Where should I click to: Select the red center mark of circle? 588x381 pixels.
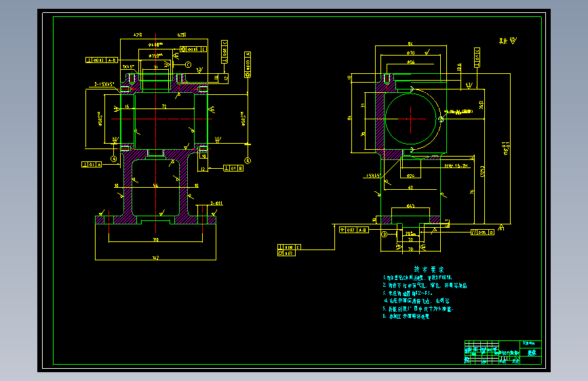[410, 119]
